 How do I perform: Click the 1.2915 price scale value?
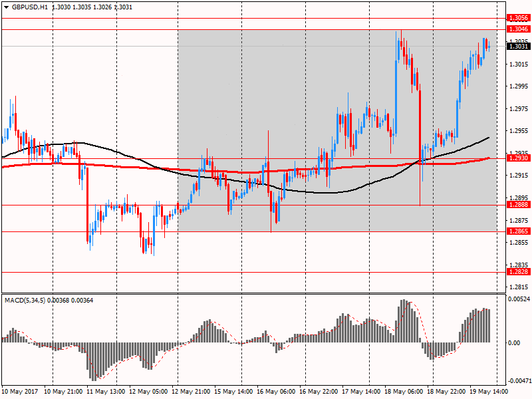tap(519, 176)
